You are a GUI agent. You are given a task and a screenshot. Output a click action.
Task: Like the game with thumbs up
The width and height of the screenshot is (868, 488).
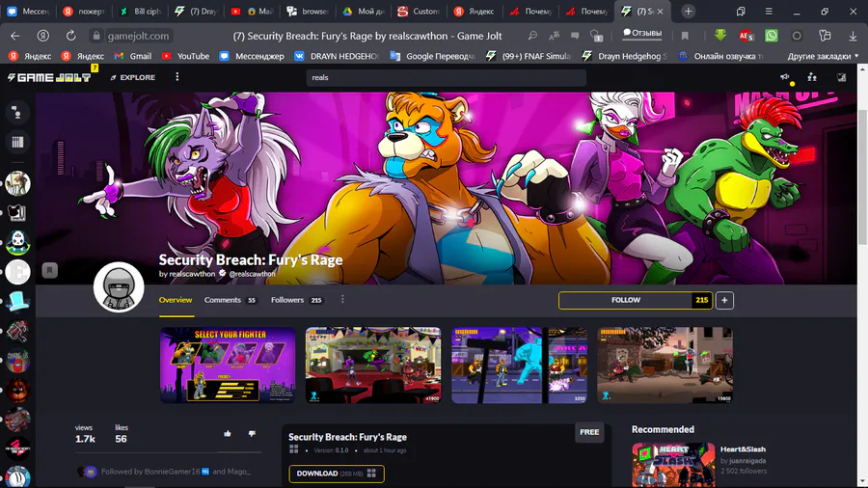click(x=228, y=434)
